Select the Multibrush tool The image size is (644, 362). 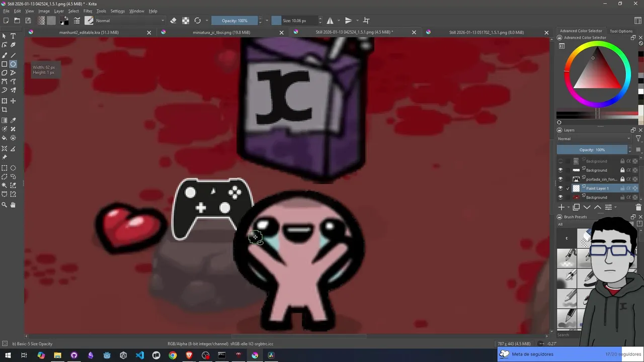pyautogui.click(x=13, y=90)
